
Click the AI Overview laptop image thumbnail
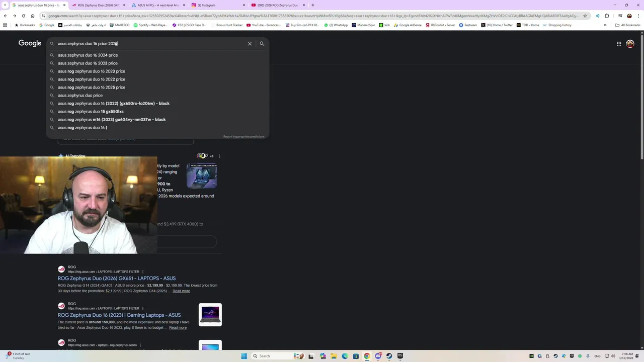[202, 175]
